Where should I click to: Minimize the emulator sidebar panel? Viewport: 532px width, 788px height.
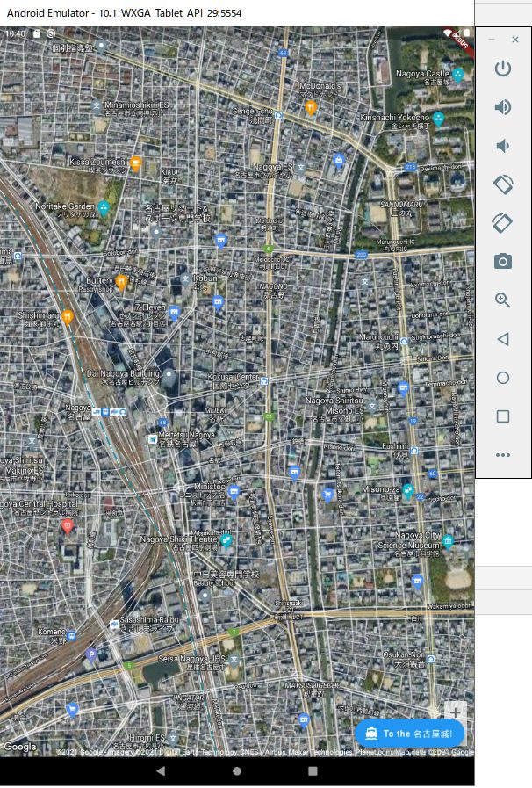492,40
